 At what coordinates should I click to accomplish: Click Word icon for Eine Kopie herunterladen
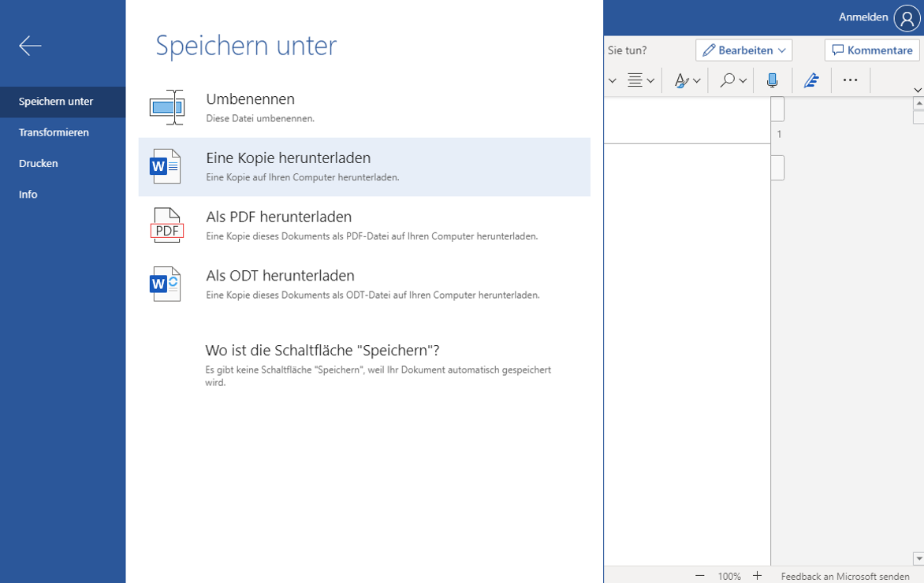point(166,167)
